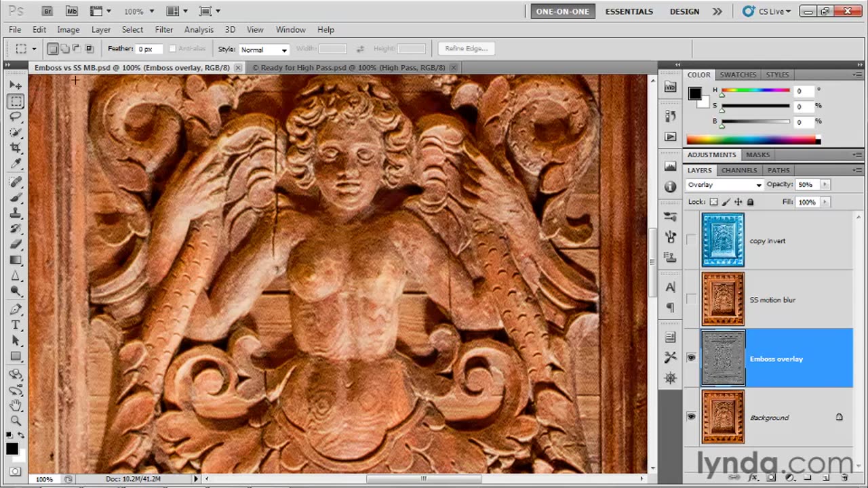Viewport: 868px width, 488px height.
Task: Select the Crop tool
Action: click(16, 148)
